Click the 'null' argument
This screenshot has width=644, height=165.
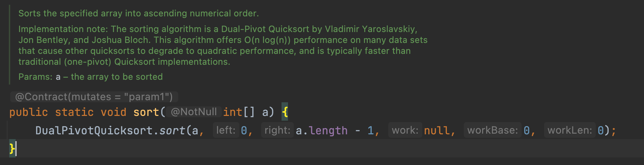pyautogui.click(x=437, y=131)
